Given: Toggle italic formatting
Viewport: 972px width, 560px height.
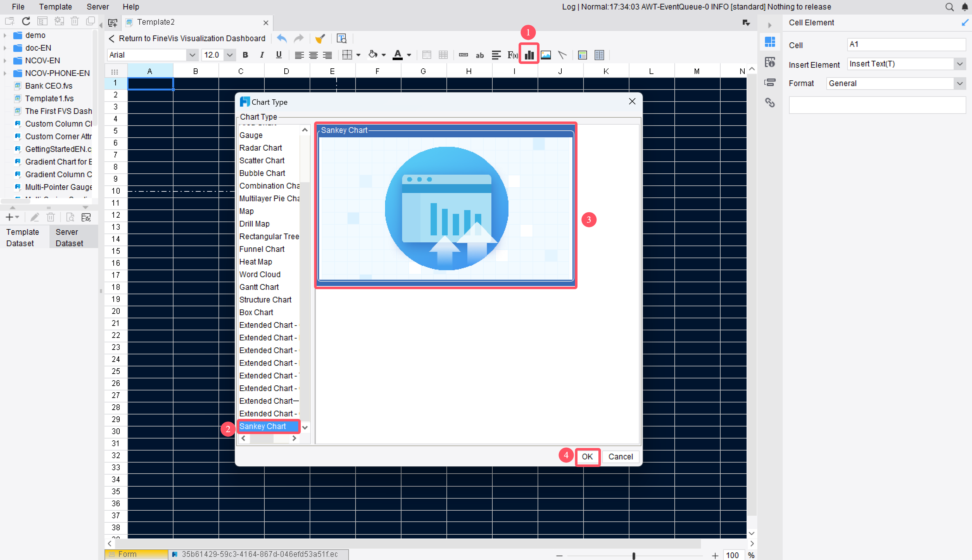Looking at the screenshot, I should [262, 55].
